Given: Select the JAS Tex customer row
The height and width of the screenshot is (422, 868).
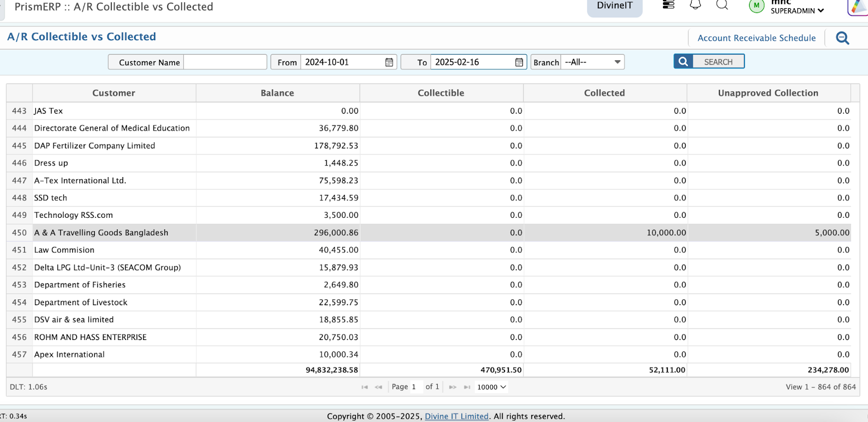Looking at the screenshot, I should click(429, 111).
